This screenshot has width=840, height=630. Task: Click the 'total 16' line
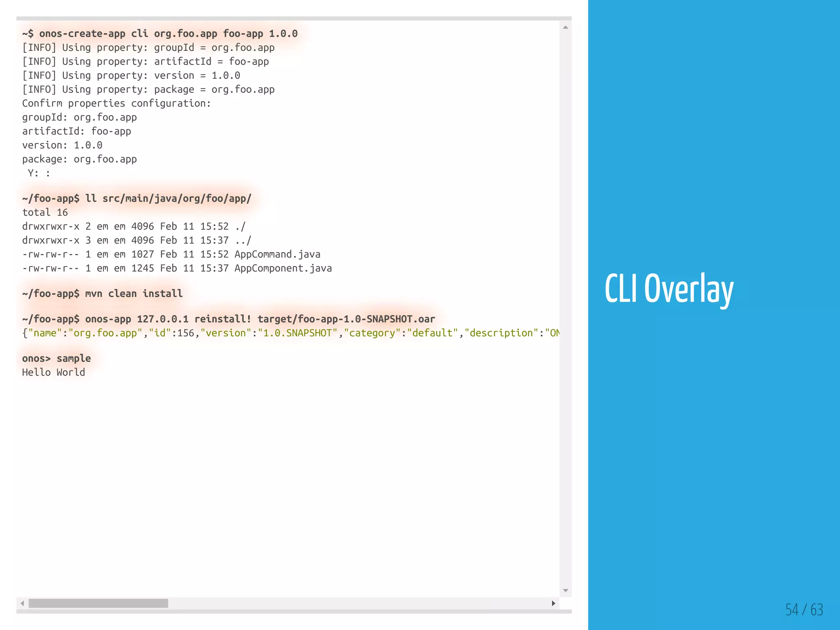click(x=45, y=212)
